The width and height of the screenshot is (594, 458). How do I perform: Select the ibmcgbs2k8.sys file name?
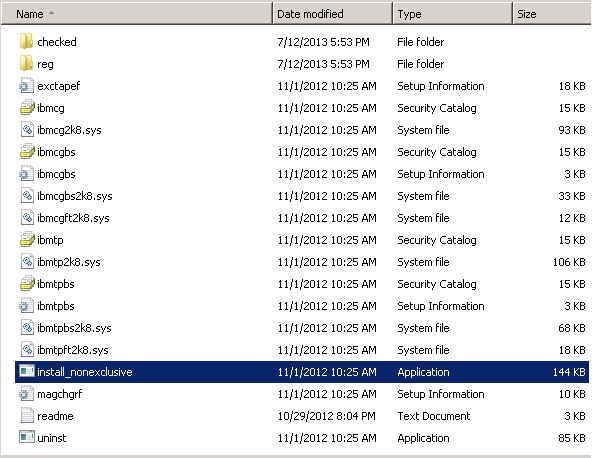[x=75, y=196]
